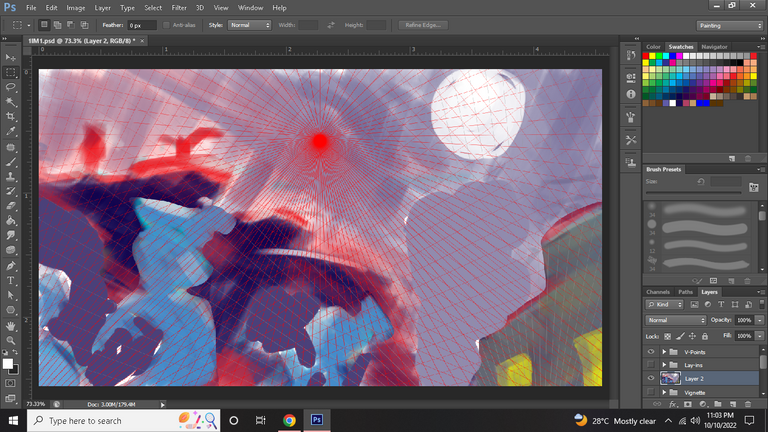Select Layer 2 thumbnail

pos(670,378)
